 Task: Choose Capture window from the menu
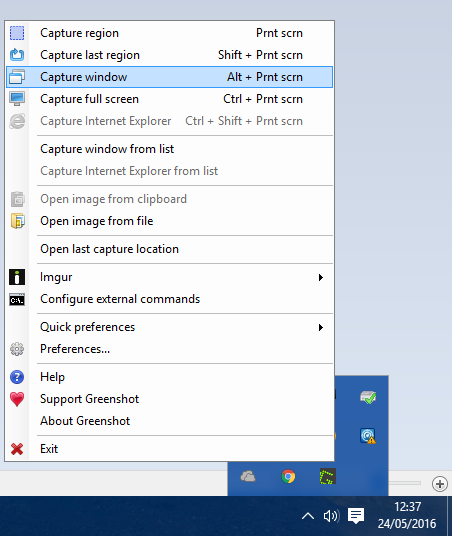[169, 77]
